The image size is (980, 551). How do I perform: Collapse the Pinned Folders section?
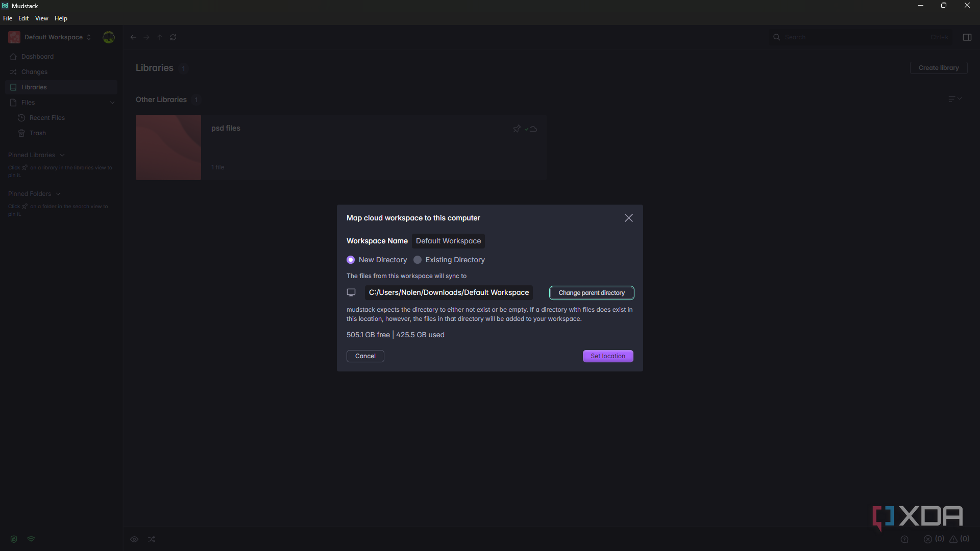click(x=58, y=194)
